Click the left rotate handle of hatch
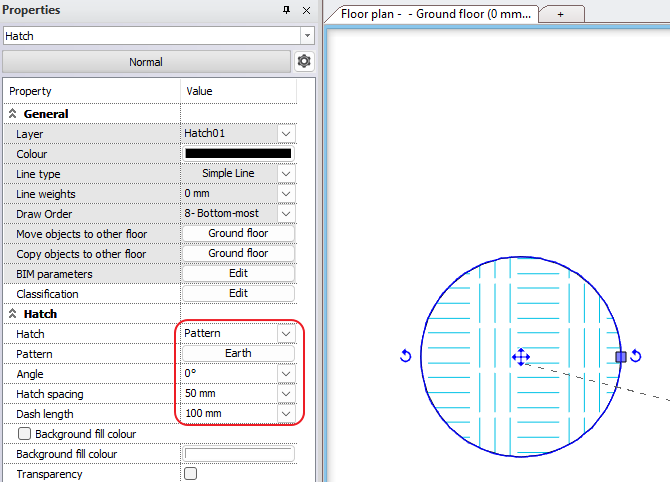The height and width of the screenshot is (482, 670). point(405,356)
